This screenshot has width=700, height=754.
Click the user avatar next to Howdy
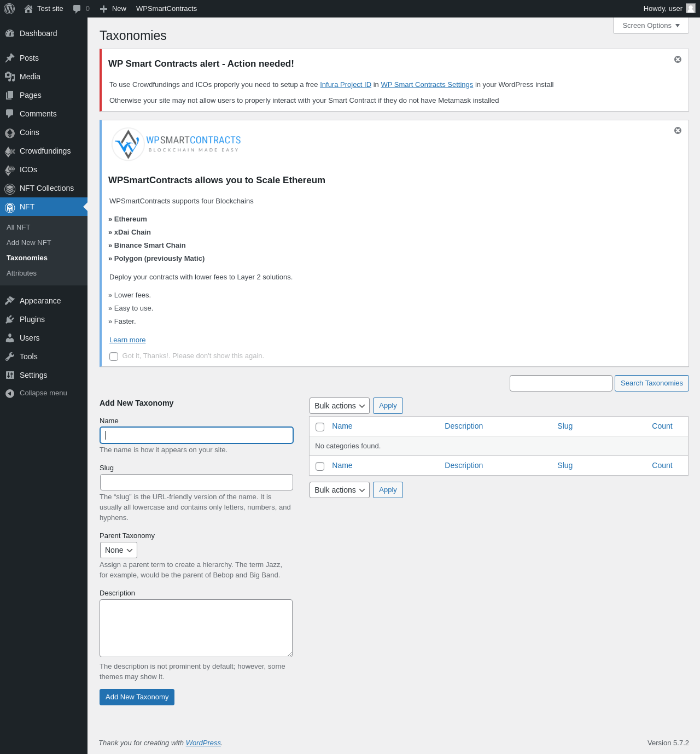(691, 8)
